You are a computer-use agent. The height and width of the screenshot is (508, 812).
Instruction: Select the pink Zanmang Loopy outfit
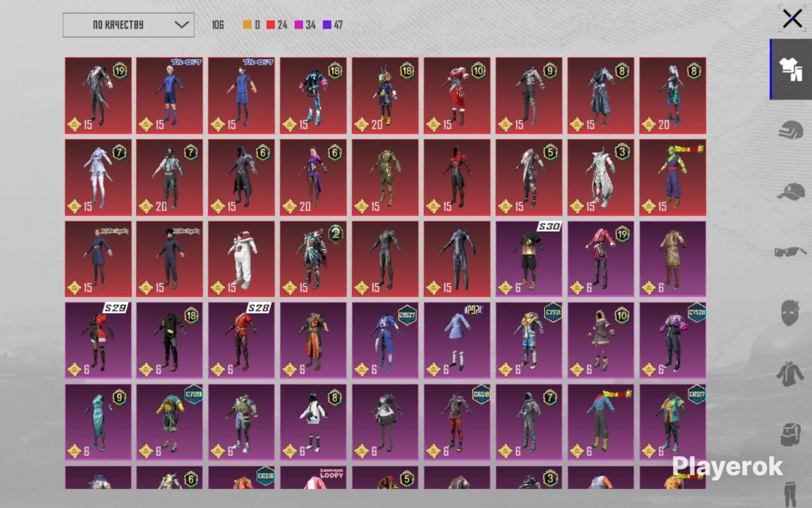(x=313, y=478)
